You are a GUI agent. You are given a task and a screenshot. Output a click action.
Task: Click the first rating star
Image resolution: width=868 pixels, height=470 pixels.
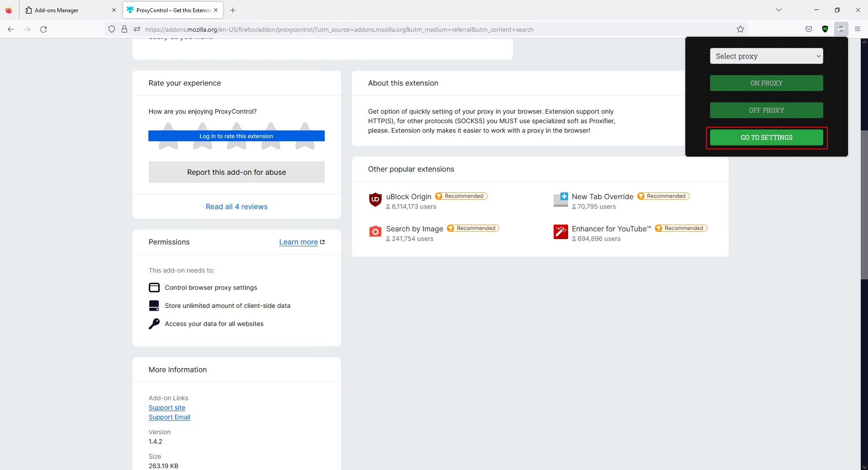click(x=168, y=135)
